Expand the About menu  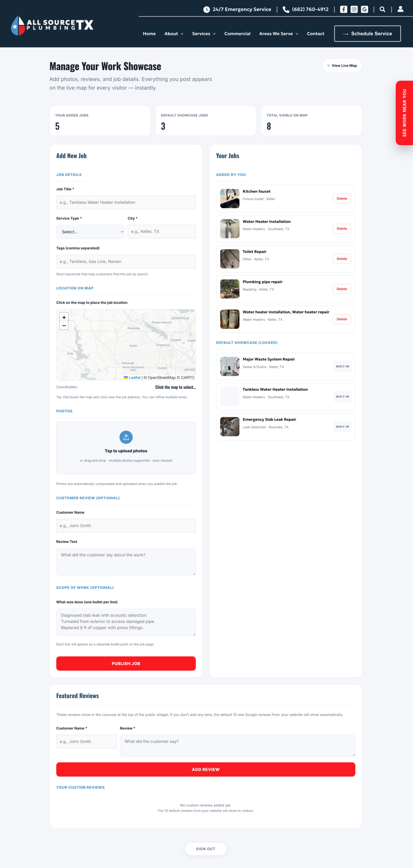click(174, 34)
